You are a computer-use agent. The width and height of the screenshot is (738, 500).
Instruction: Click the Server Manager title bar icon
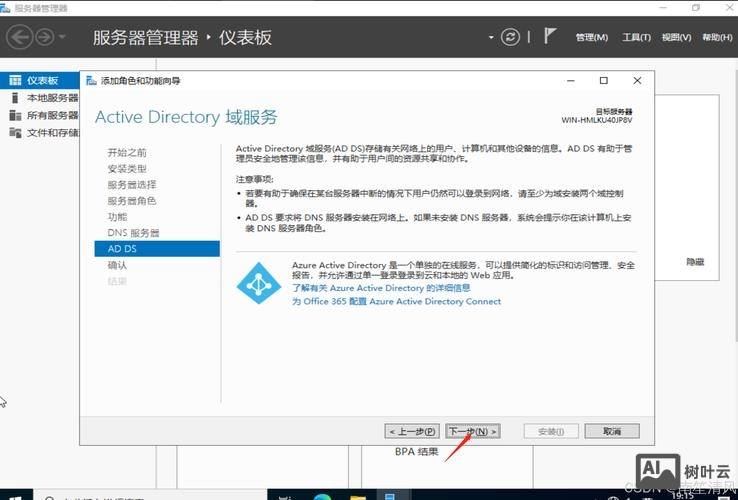(x=5, y=8)
